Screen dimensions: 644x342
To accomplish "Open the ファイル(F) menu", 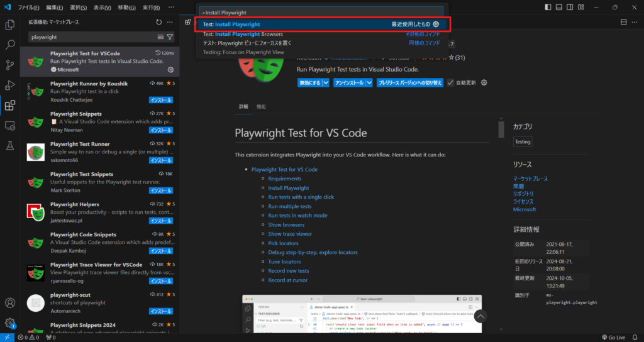I will point(28,7).
